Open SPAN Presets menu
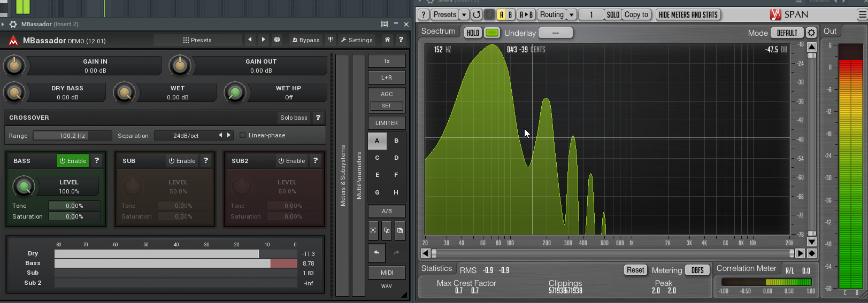 (x=444, y=14)
